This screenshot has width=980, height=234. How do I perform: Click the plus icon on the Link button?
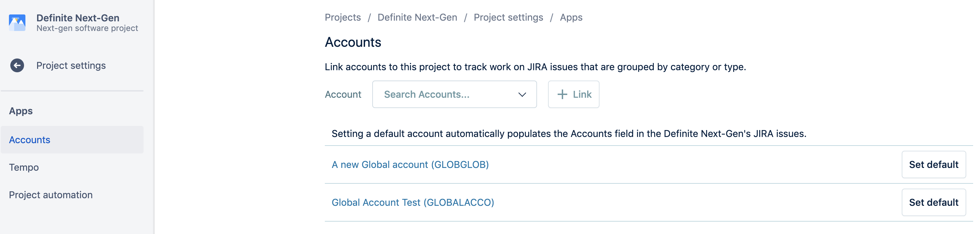(562, 95)
